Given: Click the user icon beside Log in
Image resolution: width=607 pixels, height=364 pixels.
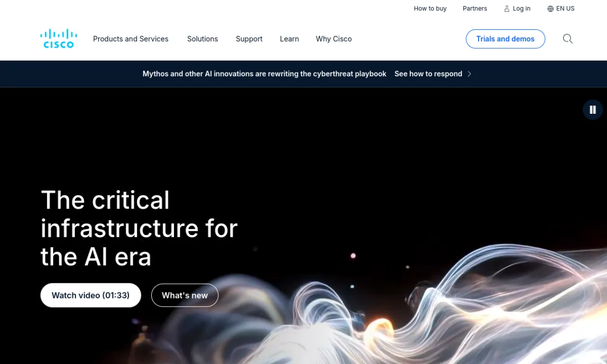Looking at the screenshot, I should pyautogui.click(x=507, y=9).
